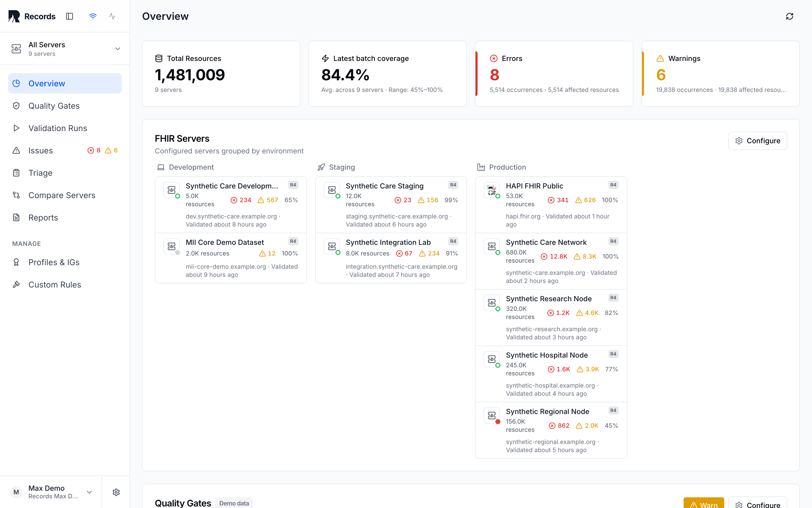812x508 pixels.
Task: Go to Quality Gates
Action: (65, 106)
